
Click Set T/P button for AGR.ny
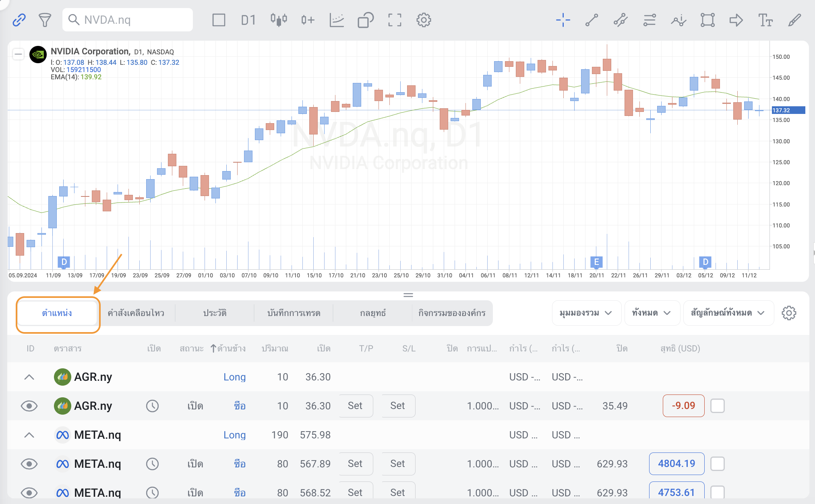point(355,406)
